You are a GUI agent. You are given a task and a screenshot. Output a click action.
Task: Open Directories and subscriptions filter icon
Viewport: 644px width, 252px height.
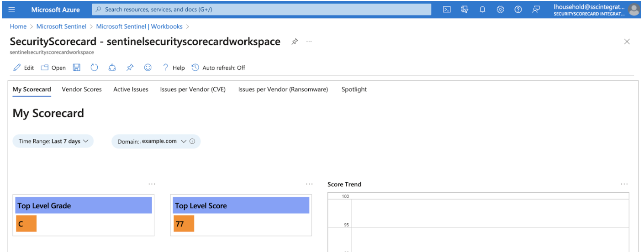click(465, 9)
